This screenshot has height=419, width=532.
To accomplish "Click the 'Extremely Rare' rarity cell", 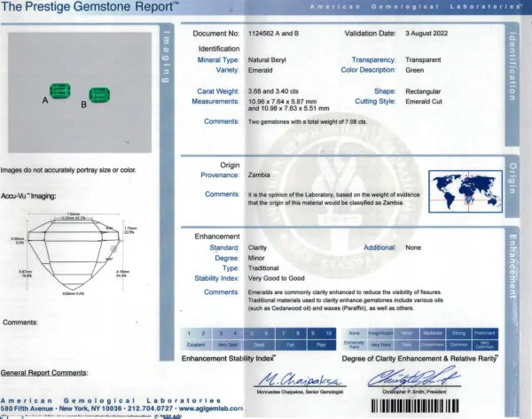I will pyautogui.click(x=354, y=345).
